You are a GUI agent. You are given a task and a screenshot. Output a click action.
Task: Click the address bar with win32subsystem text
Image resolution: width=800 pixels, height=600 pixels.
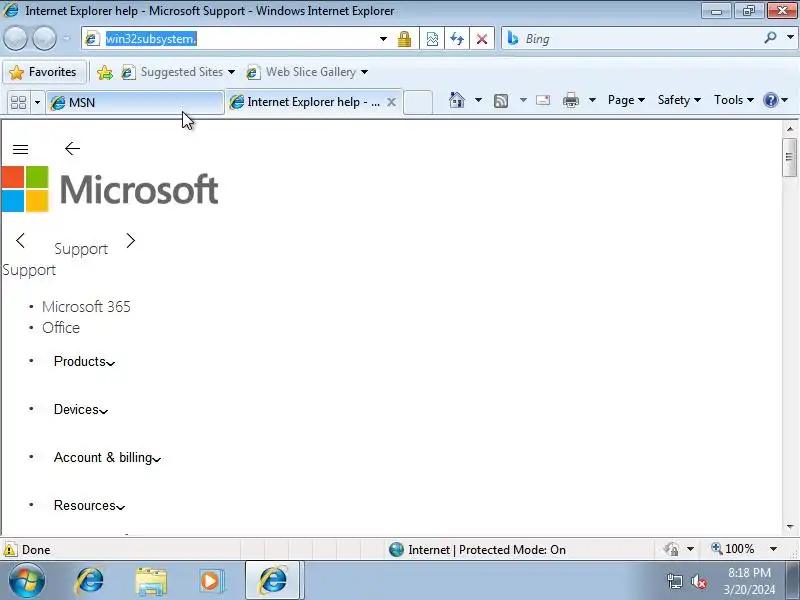pyautogui.click(x=232, y=39)
